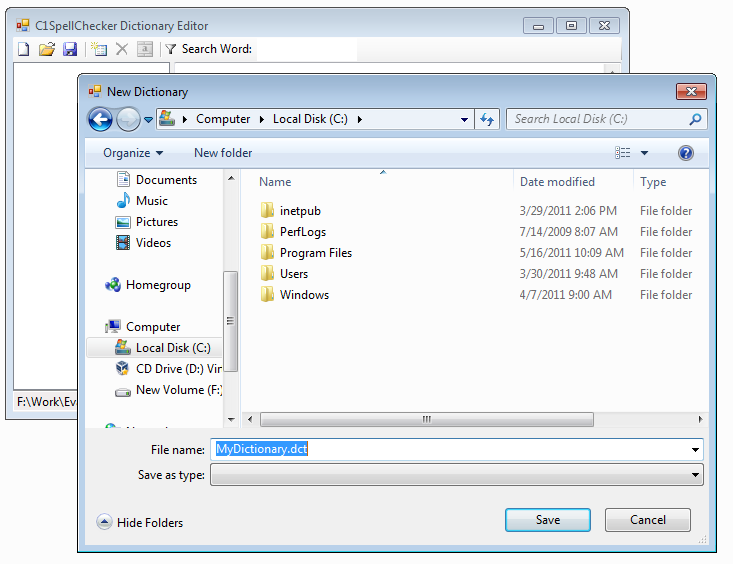The height and width of the screenshot is (564, 733).
Task: Expand arrow between Computer and Local Disk
Action: [x=262, y=120]
